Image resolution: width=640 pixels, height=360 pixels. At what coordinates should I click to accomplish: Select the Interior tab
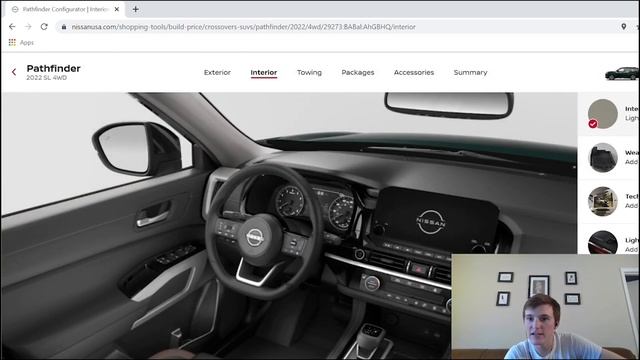point(264,72)
